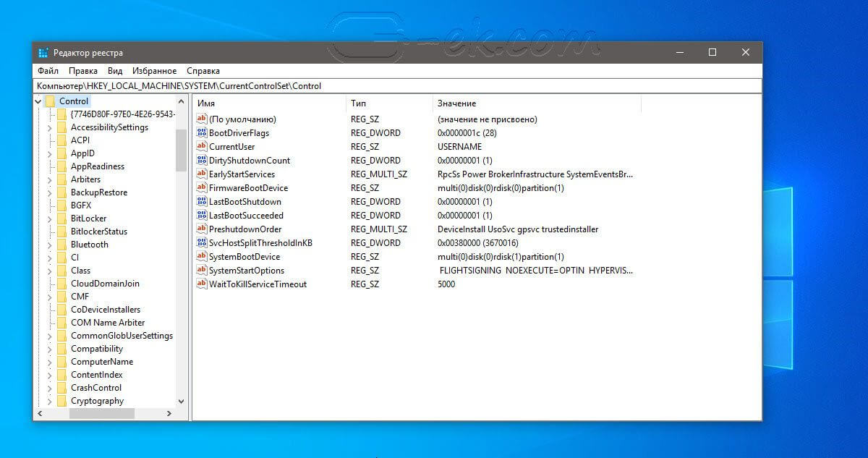Click the icon beside EarlyStartServices
The height and width of the screenshot is (458, 868).
click(x=202, y=174)
